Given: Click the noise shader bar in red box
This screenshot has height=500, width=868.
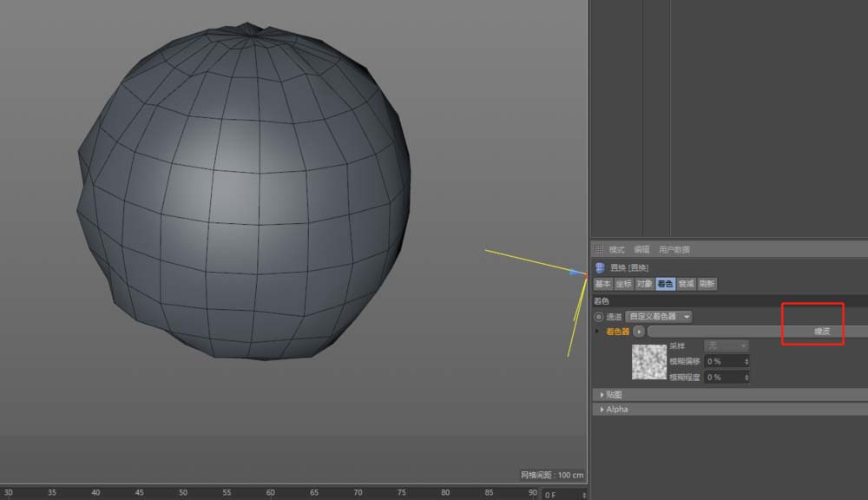Looking at the screenshot, I should (812, 332).
